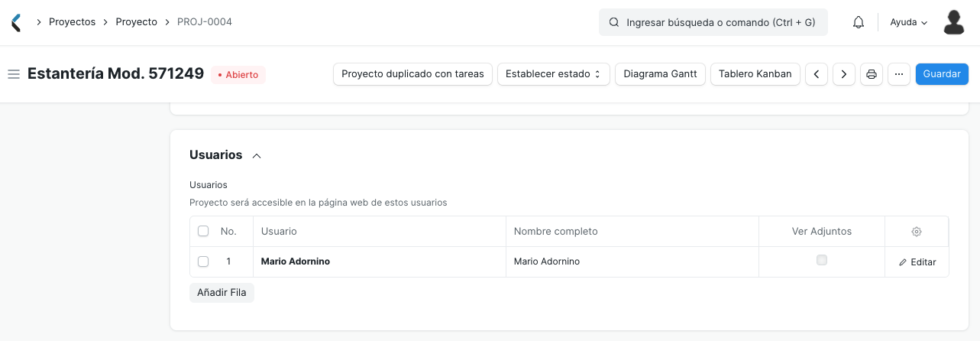
Task: Click the search magnifier icon
Action: click(613, 23)
